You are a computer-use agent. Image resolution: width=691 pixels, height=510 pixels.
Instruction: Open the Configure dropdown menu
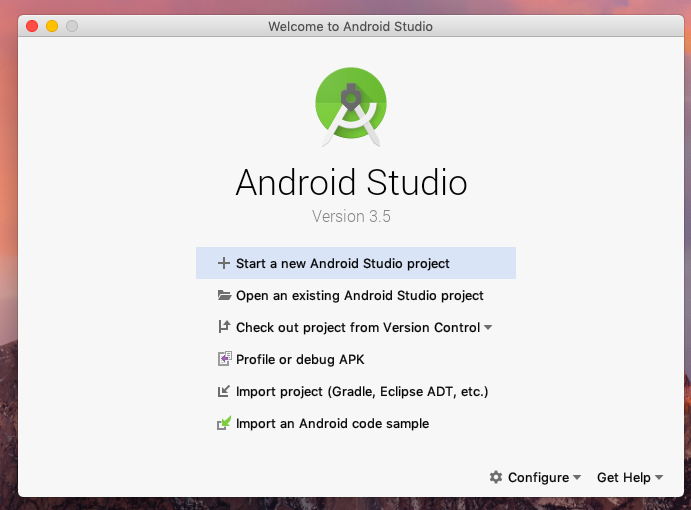point(535,477)
